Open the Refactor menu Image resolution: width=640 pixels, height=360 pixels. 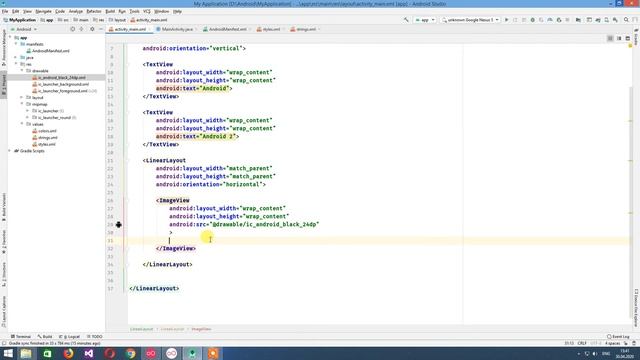point(94,11)
